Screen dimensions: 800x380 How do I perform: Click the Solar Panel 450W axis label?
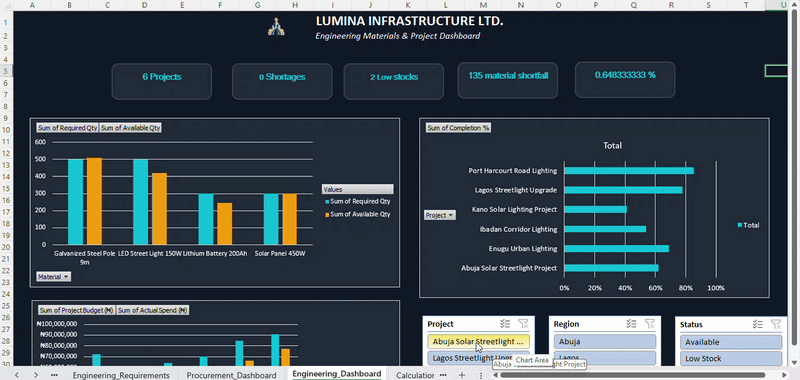[280, 254]
